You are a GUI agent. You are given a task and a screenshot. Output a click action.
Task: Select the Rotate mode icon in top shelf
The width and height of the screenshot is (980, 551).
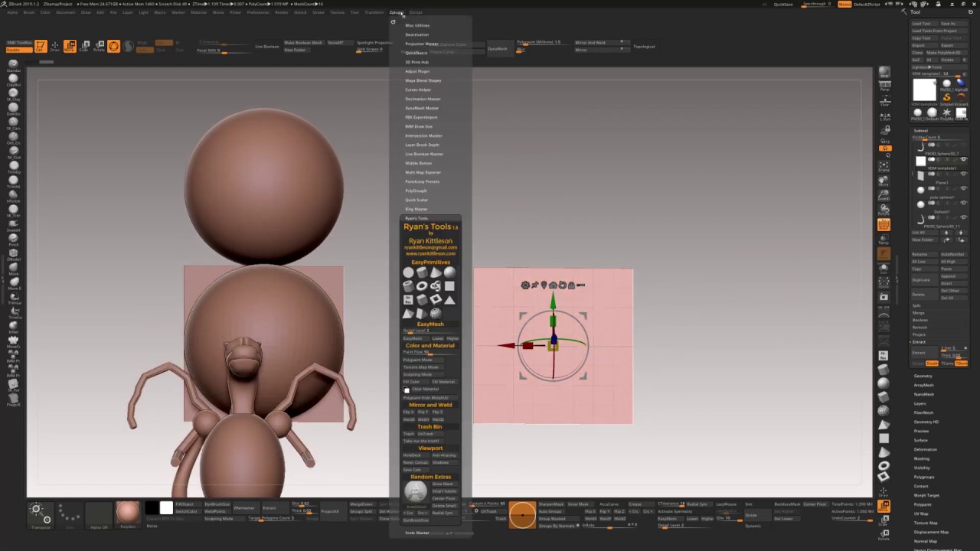[x=99, y=46]
